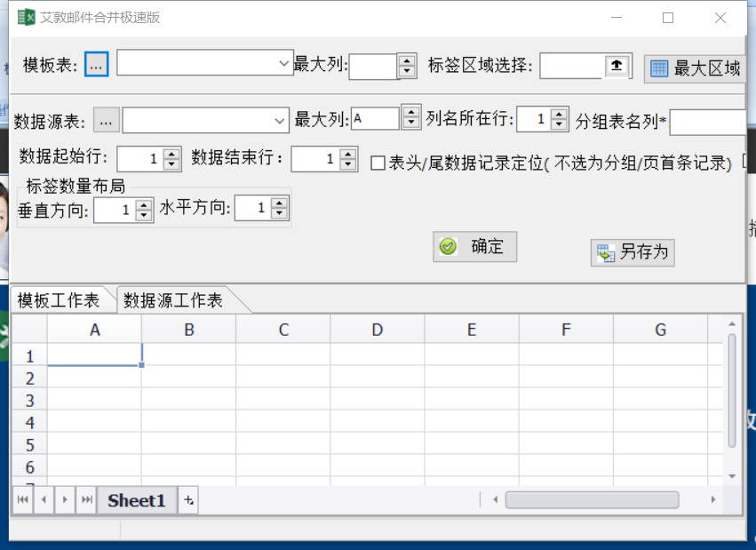Decrease 数据结束行 value
This screenshot has width=756, height=550.
pos(347,164)
